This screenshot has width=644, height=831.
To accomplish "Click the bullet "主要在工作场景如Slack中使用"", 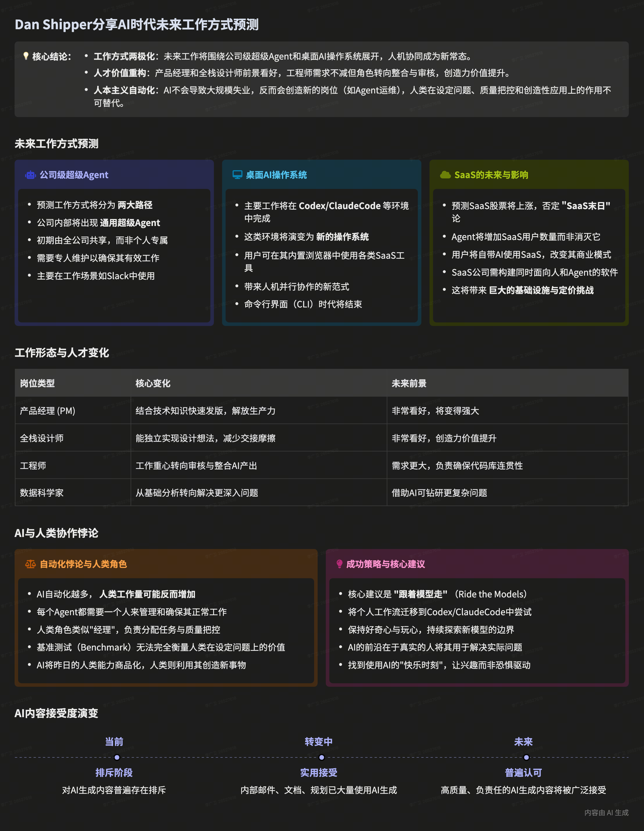I will pyautogui.click(x=96, y=276).
